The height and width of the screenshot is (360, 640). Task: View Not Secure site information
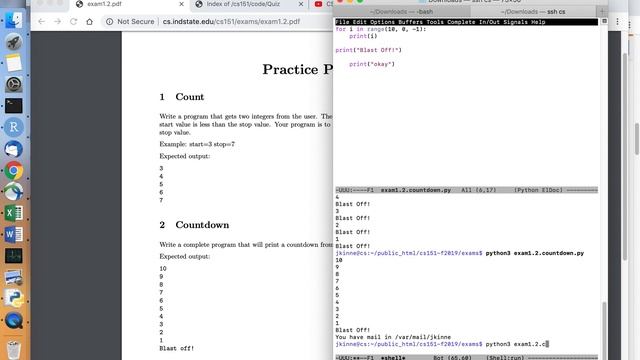pyautogui.click(x=130, y=21)
